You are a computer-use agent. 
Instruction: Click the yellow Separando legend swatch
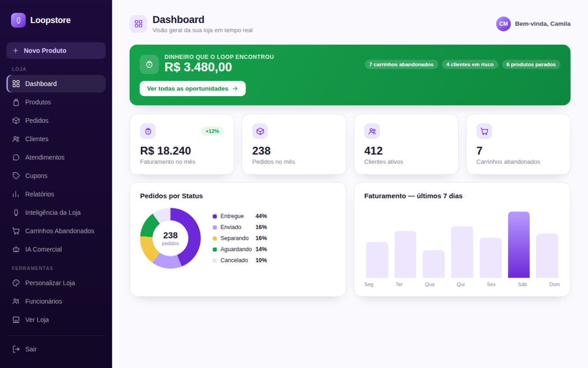215,238
